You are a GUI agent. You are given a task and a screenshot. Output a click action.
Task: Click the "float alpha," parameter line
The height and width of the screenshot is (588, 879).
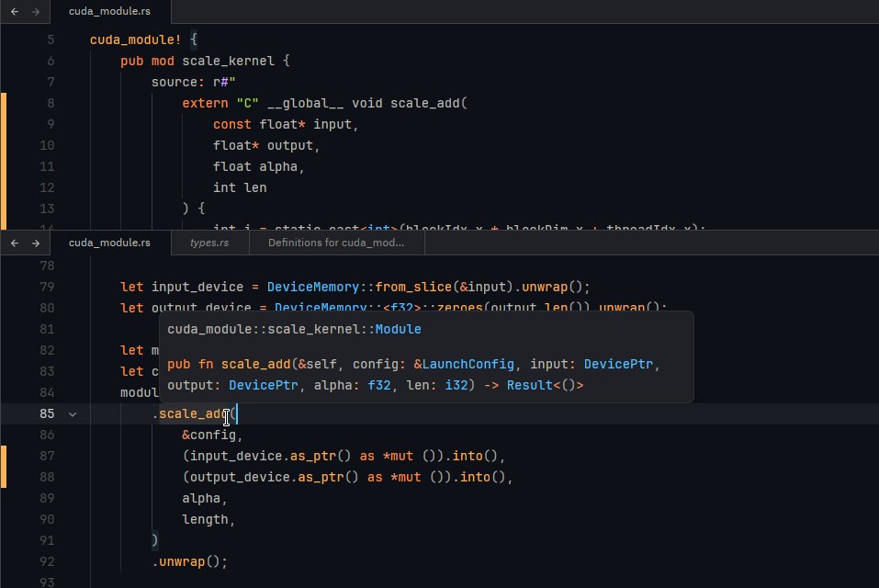pyautogui.click(x=258, y=166)
